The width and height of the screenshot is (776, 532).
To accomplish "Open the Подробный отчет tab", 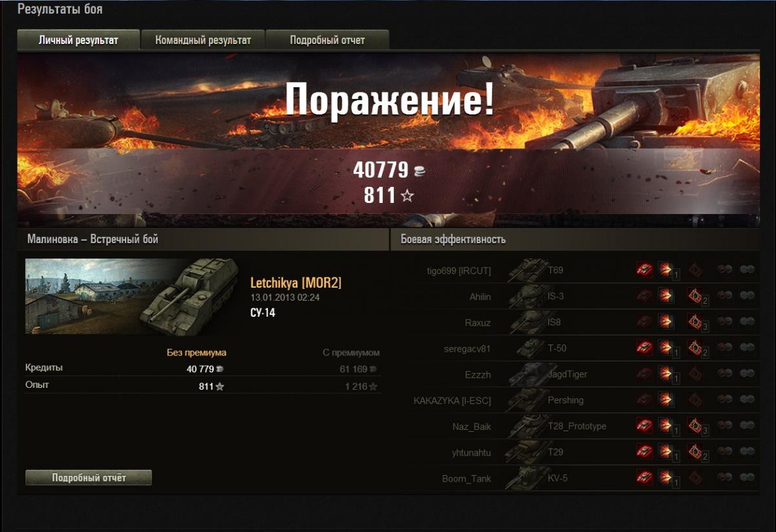I will coord(327,40).
